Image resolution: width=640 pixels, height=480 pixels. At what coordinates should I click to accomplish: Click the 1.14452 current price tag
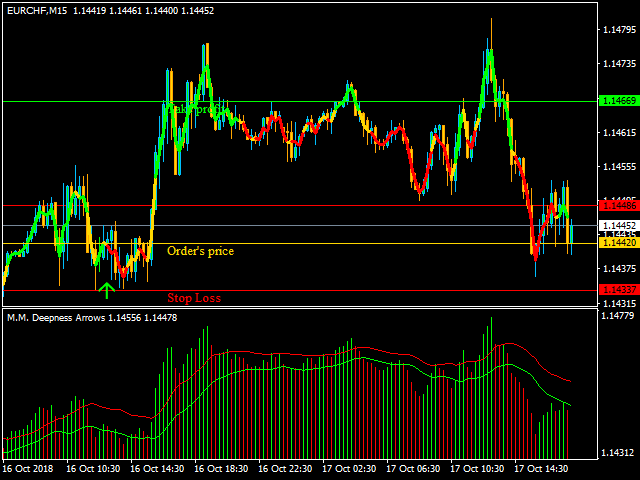(x=619, y=225)
